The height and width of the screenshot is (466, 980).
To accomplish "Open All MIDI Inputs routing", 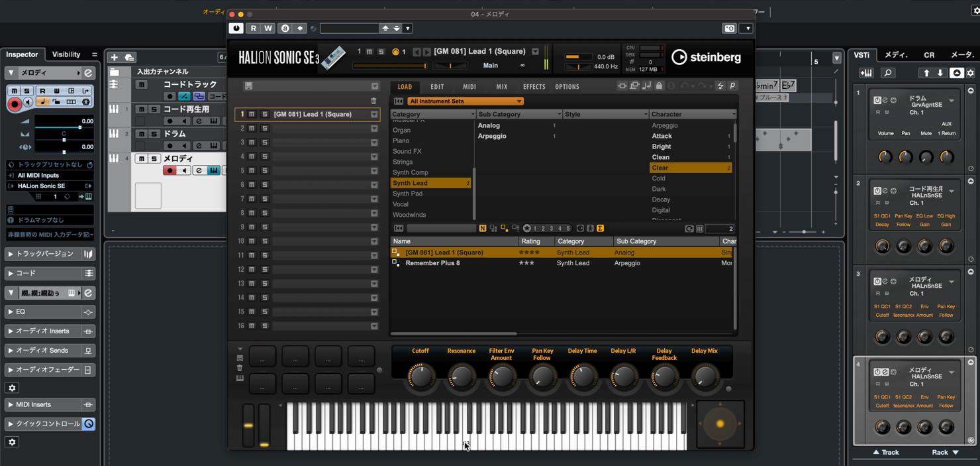I will click(50, 176).
